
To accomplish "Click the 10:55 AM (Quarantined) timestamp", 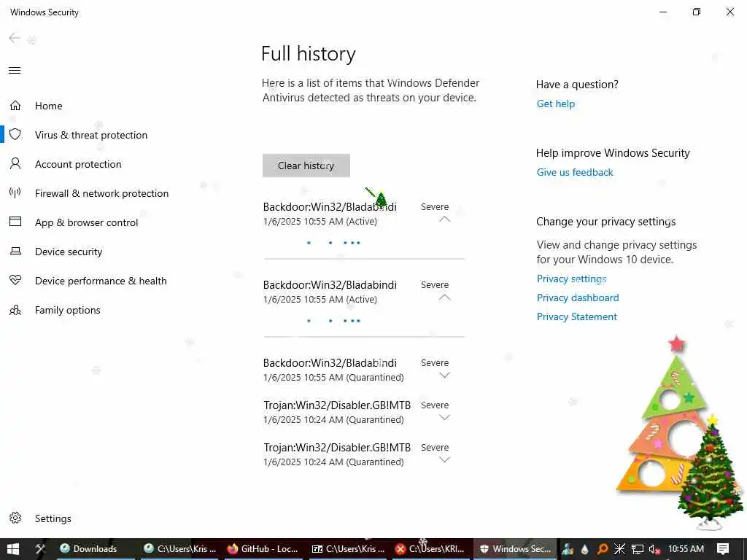I will click(333, 378).
